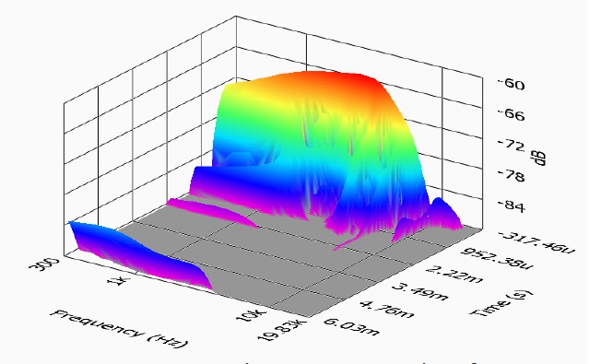Click the 300 frequency tick label
Screen dimensions: 589x364
point(44,264)
